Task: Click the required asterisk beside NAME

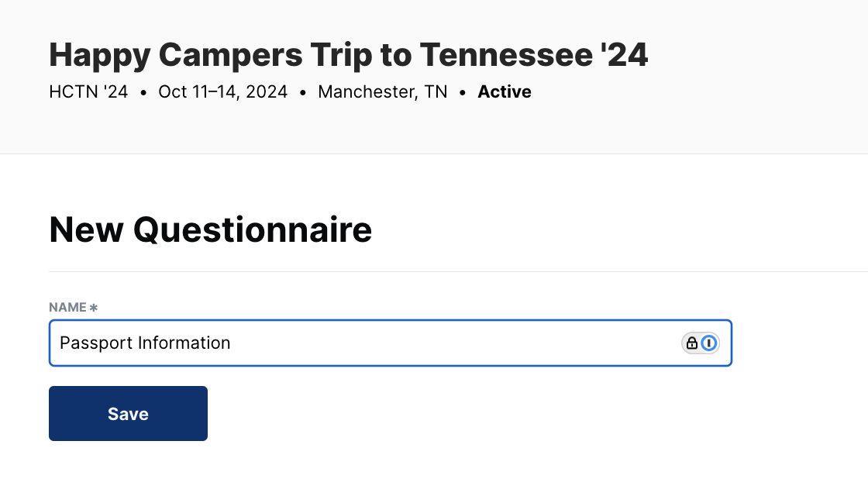Action: [94, 308]
